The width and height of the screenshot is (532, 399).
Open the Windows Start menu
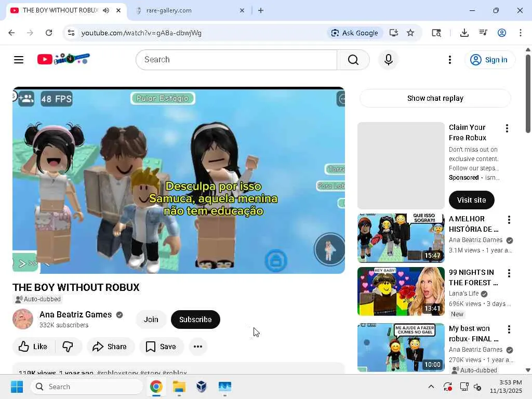(x=17, y=387)
